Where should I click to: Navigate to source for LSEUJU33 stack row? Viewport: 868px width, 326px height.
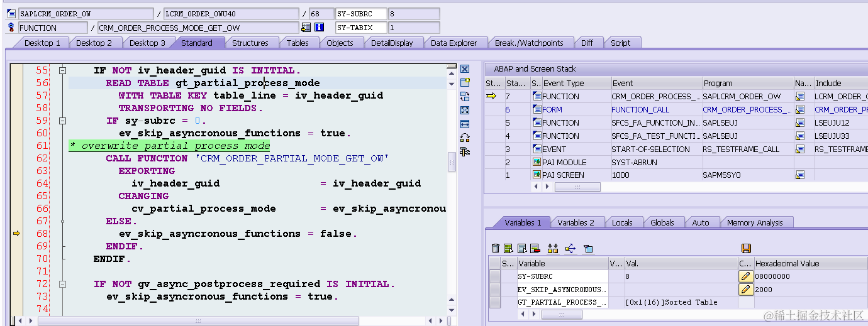[x=800, y=136]
